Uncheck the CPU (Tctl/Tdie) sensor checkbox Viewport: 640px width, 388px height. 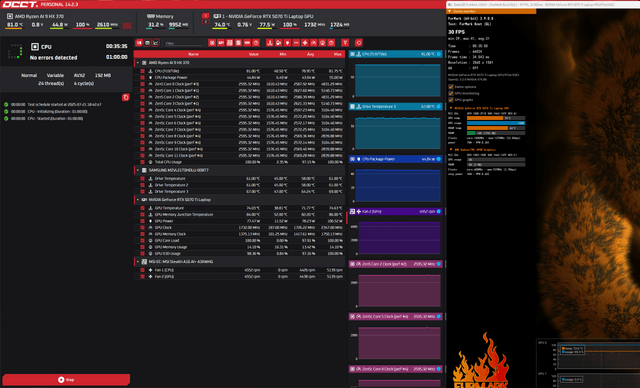(x=142, y=71)
